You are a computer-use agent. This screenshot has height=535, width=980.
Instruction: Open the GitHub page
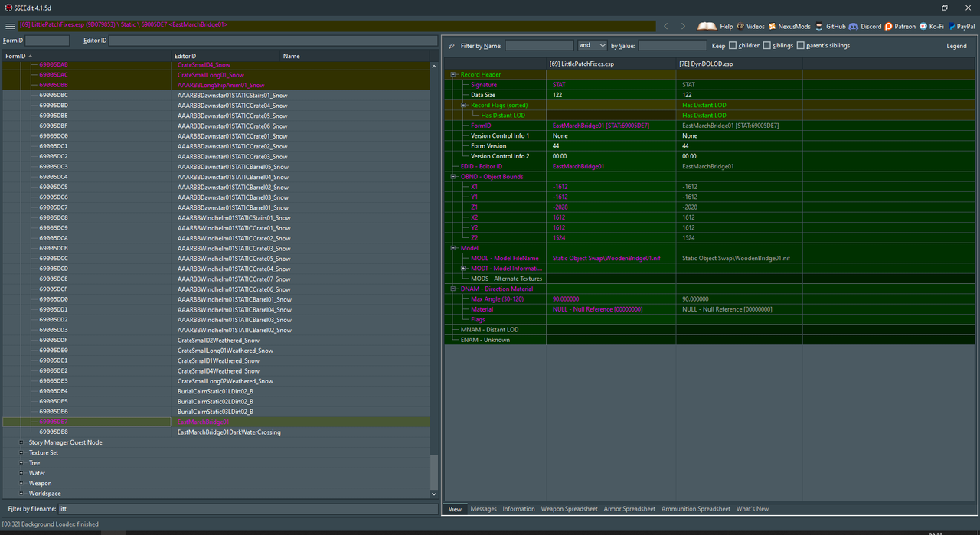pos(830,26)
